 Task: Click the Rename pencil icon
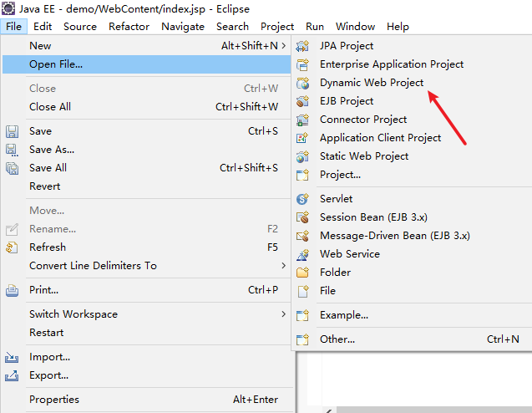[12, 229]
